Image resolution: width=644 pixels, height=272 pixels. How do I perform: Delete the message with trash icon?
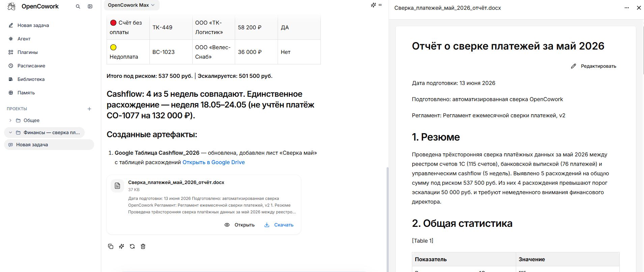[x=143, y=246]
